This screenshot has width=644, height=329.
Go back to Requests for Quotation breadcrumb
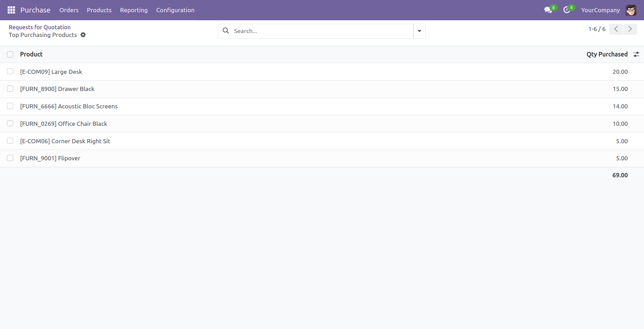40,27
